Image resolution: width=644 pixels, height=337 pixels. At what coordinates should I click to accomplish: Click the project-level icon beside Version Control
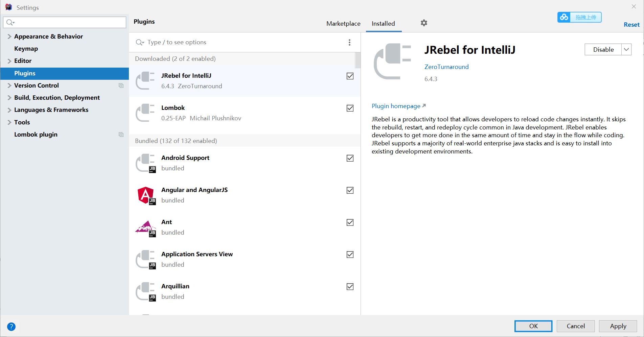121,86
